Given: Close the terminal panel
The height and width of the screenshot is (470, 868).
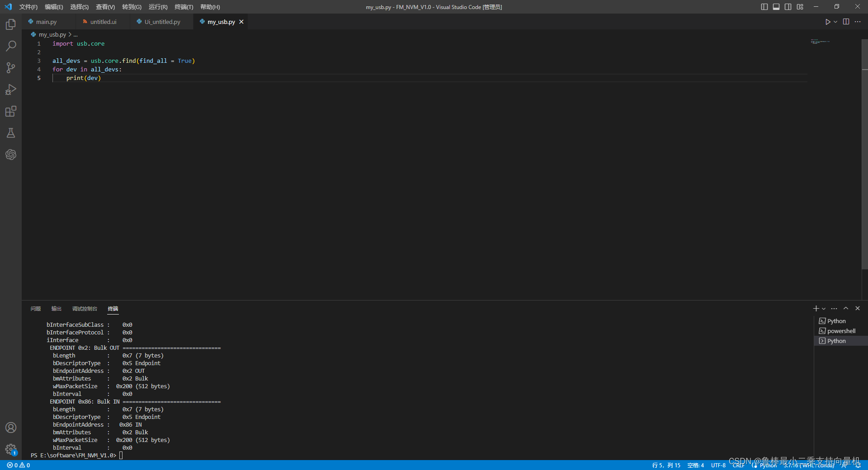Looking at the screenshot, I should [858, 308].
